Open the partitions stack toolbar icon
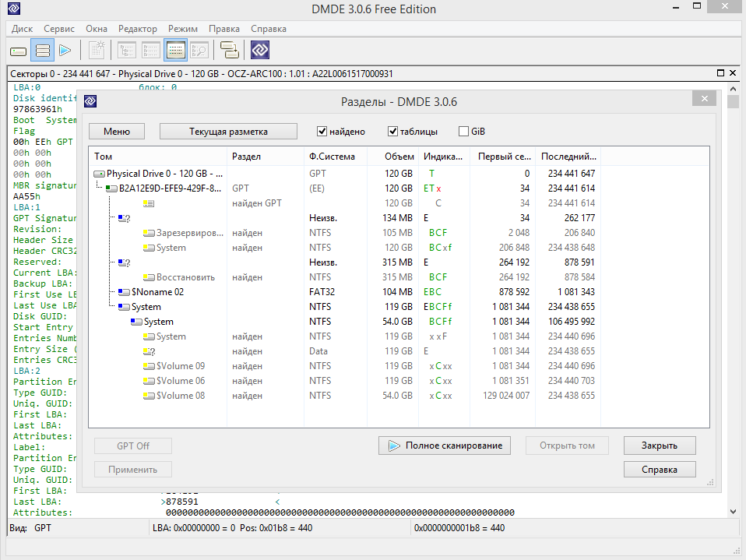Viewport: 746px width, 560px height. tap(43, 51)
